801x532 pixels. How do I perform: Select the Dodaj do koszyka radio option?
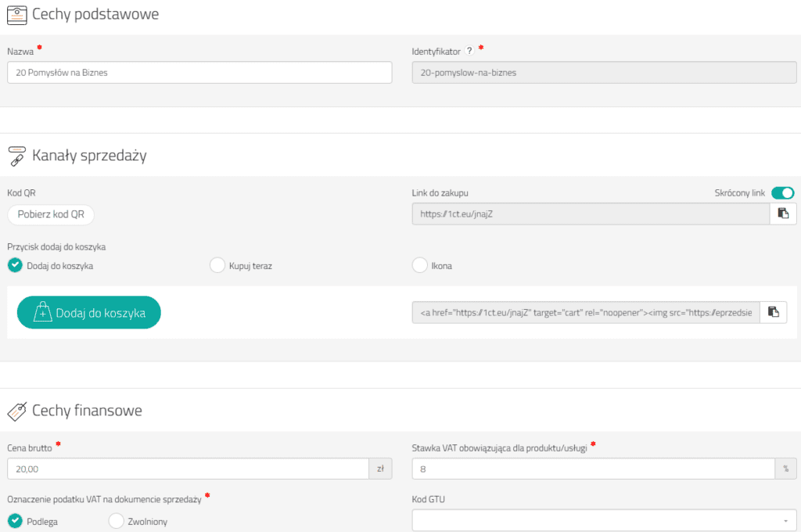(15, 265)
